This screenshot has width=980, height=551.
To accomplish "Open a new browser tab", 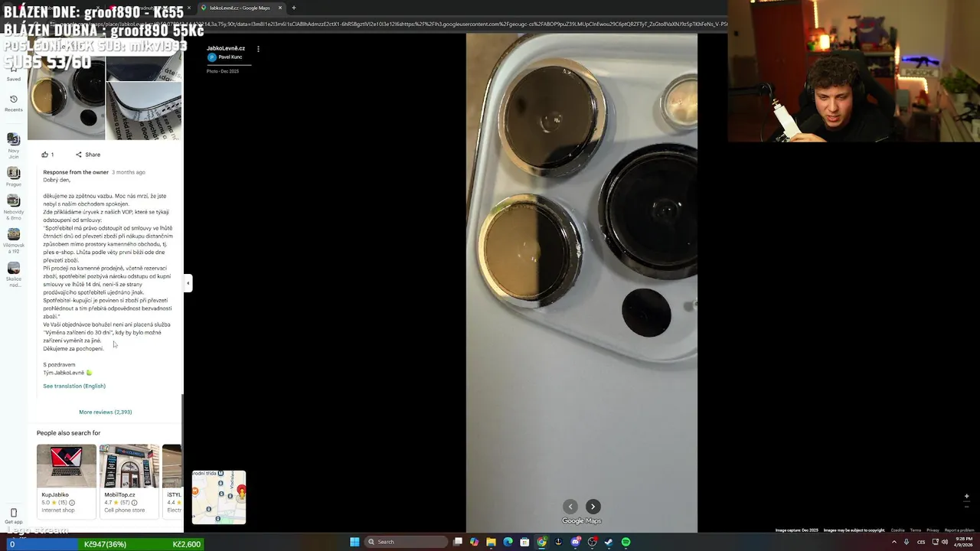I will (x=293, y=8).
